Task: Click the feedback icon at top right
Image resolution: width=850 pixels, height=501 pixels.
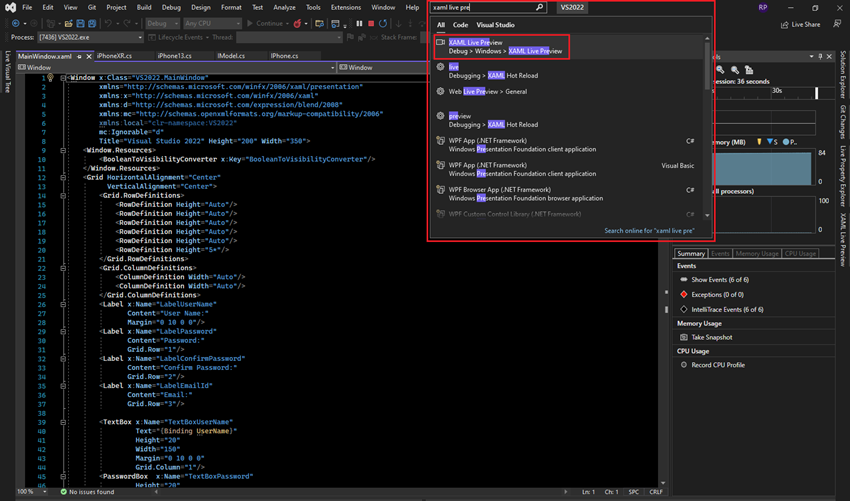Action: pyautogui.click(x=838, y=24)
